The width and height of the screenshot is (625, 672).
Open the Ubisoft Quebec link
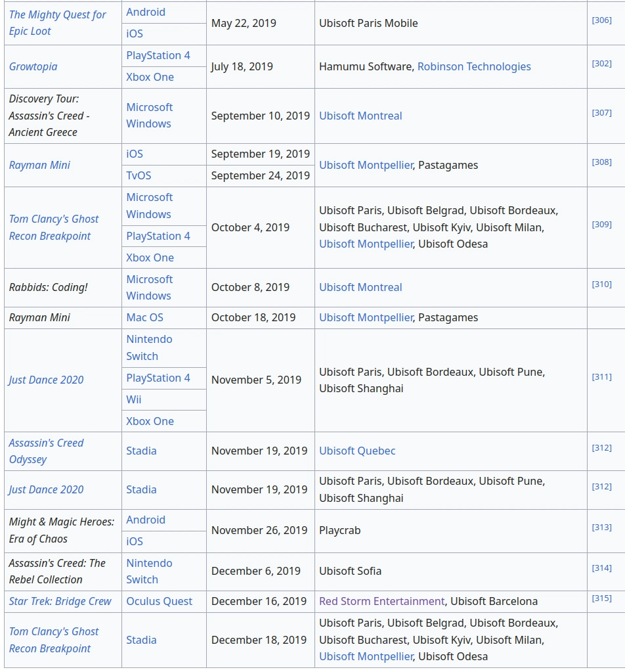[x=357, y=451]
